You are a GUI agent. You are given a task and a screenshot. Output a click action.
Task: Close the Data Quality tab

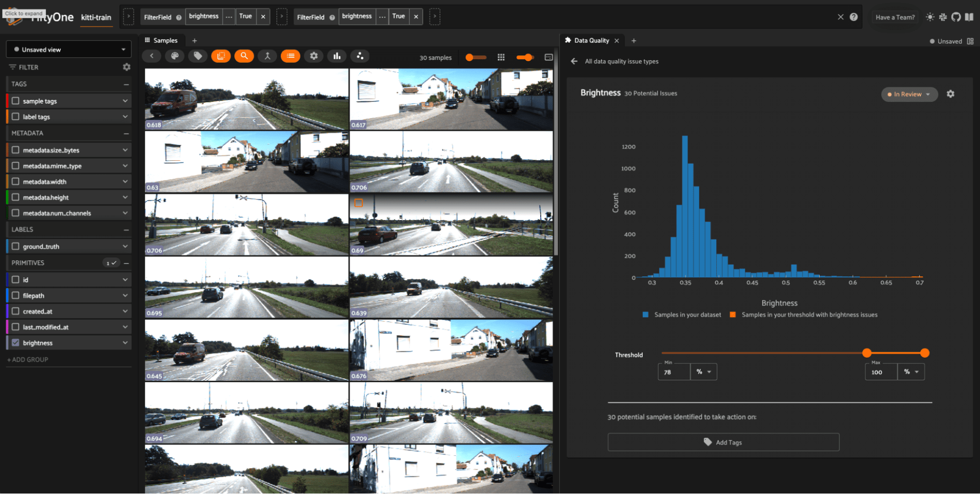[617, 41]
